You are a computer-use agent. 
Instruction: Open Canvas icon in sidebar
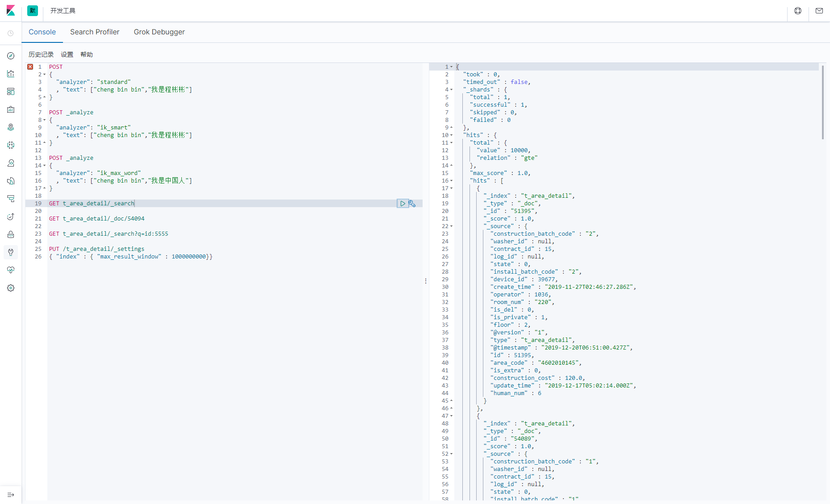[x=11, y=109]
